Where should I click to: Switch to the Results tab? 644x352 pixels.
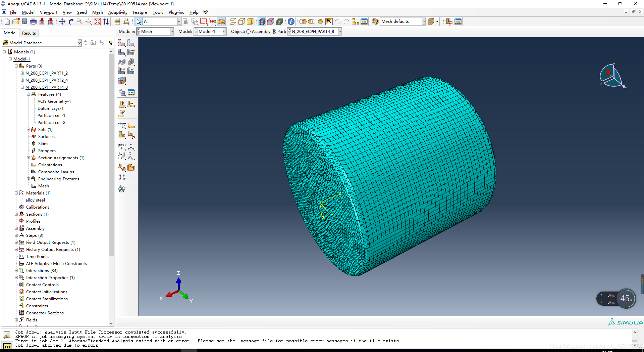pos(29,33)
